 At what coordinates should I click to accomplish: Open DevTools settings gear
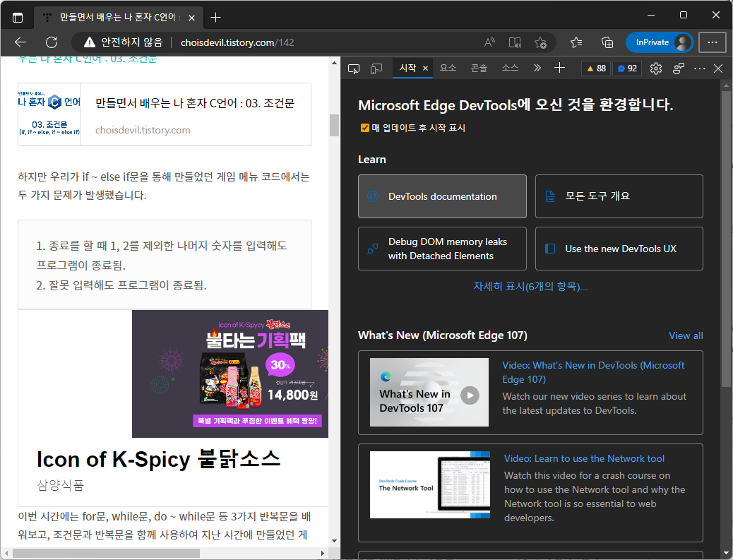pyautogui.click(x=656, y=68)
